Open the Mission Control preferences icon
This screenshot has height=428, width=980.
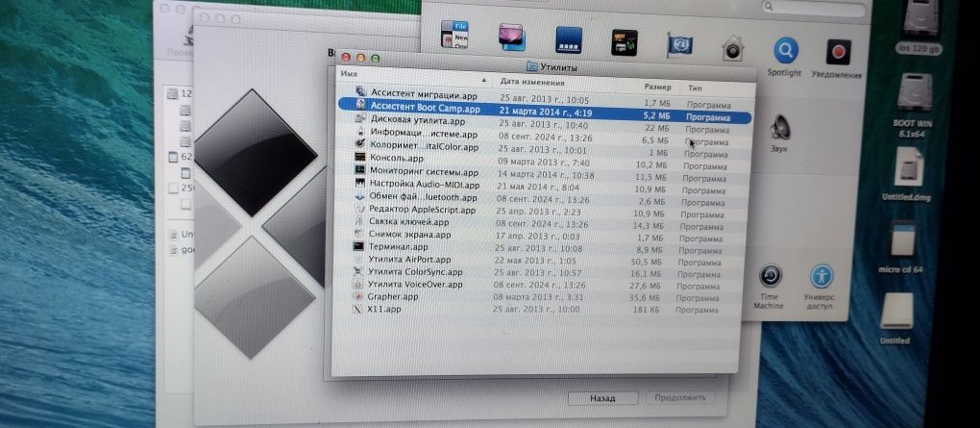point(624,42)
